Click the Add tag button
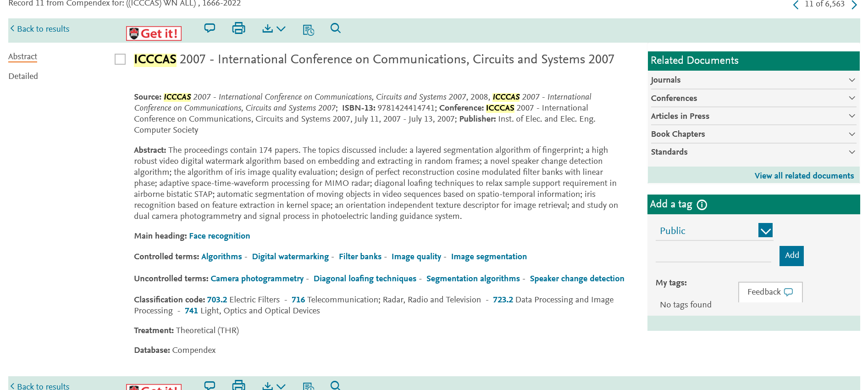The image size is (868, 390). click(x=791, y=256)
